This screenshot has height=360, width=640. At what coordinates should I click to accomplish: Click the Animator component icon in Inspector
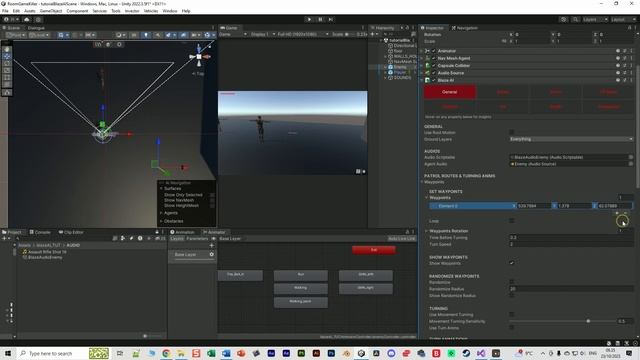[427, 51]
